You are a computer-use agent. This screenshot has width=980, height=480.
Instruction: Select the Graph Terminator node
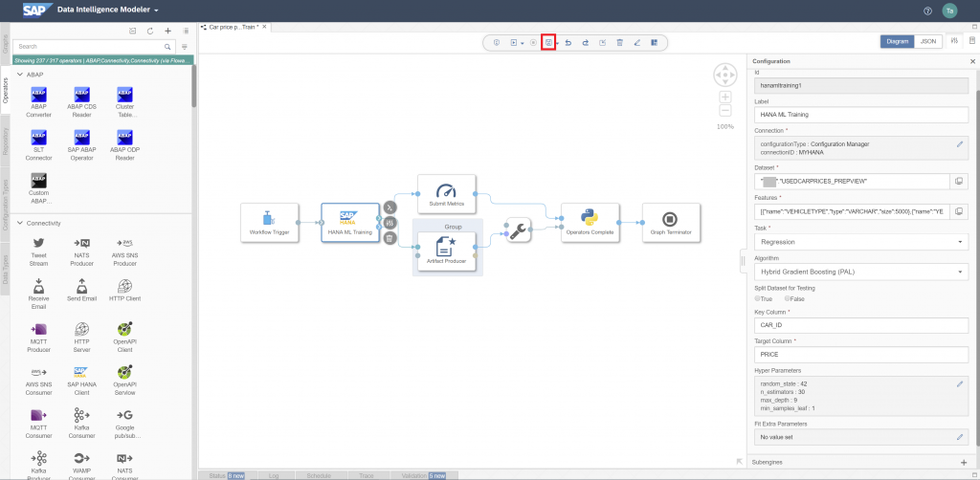coord(671,222)
